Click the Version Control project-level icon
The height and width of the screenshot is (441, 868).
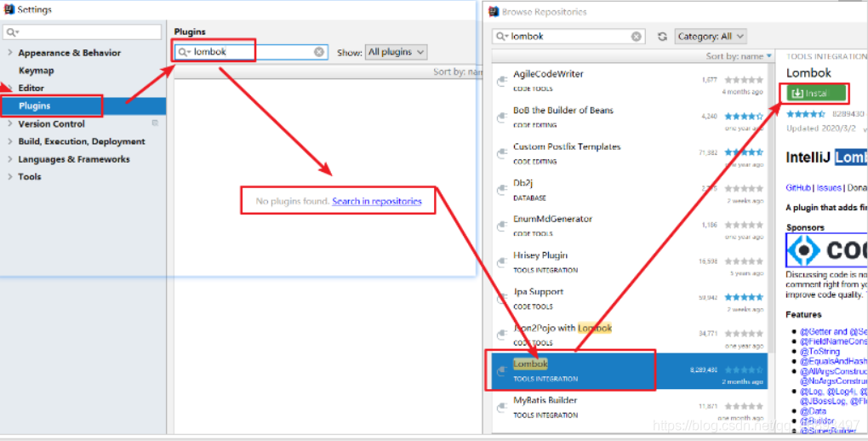155,123
